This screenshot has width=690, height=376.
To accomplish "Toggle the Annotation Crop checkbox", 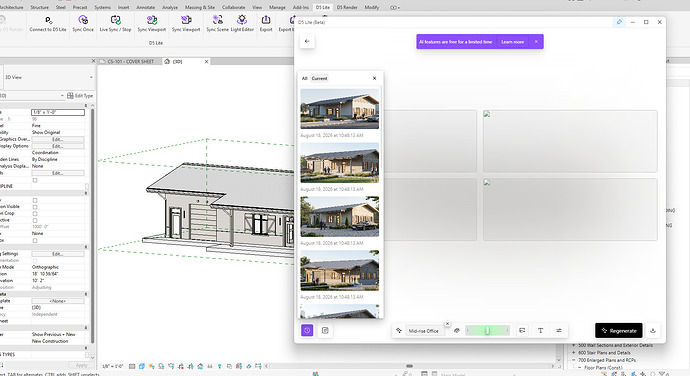I will click(35, 214).
